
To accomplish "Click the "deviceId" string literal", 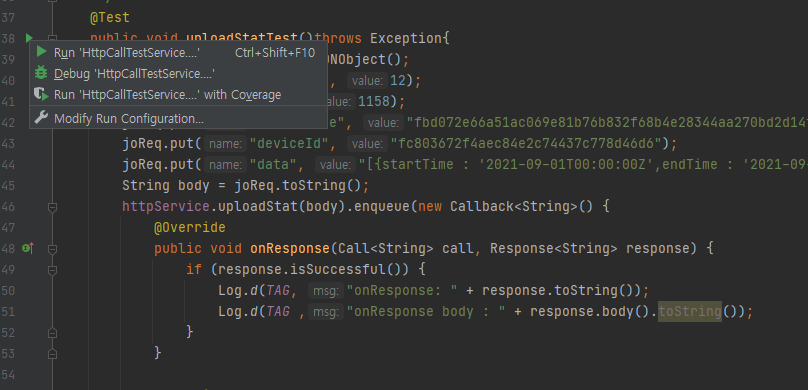I will (x=289, y=143).
